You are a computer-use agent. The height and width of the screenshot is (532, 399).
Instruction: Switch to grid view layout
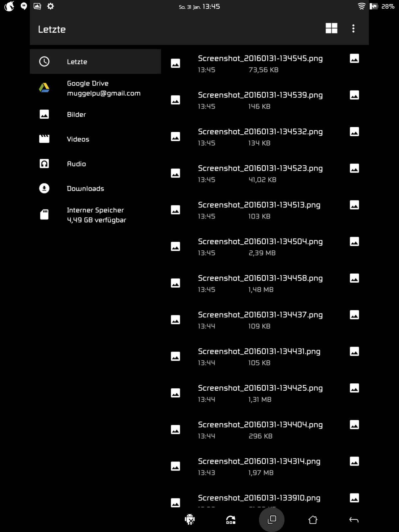pyautogui.click(x=331, y=28)
